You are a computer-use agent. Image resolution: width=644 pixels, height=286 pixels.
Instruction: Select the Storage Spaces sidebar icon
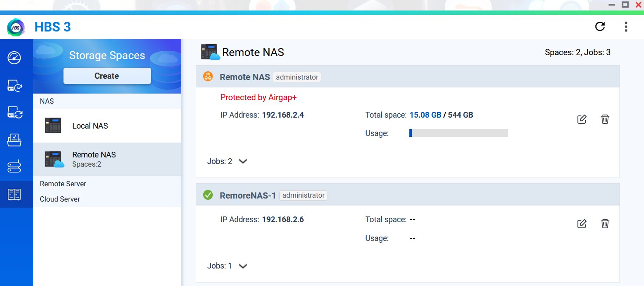pos(14,195)
